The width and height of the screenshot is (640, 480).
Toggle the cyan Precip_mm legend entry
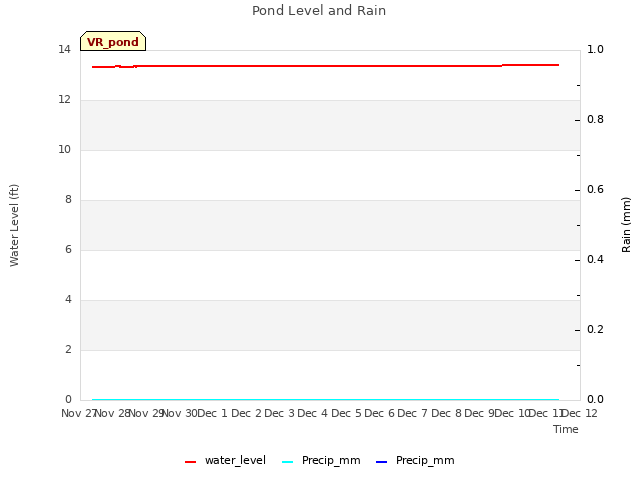(x=321, y=460)
